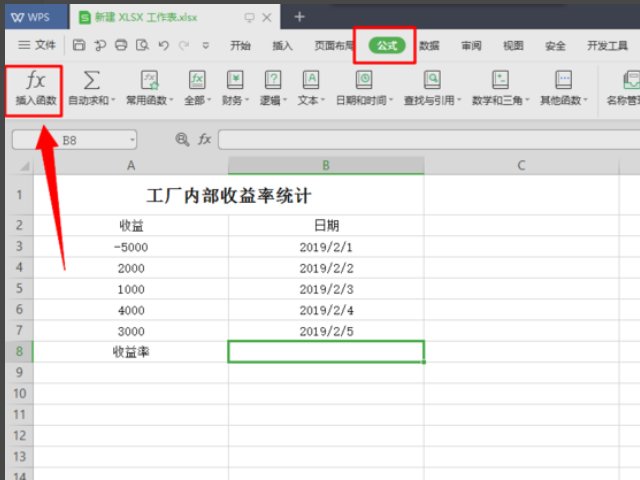Select the Formulas (公式) tab
The image size is (640, 480).
387,45
